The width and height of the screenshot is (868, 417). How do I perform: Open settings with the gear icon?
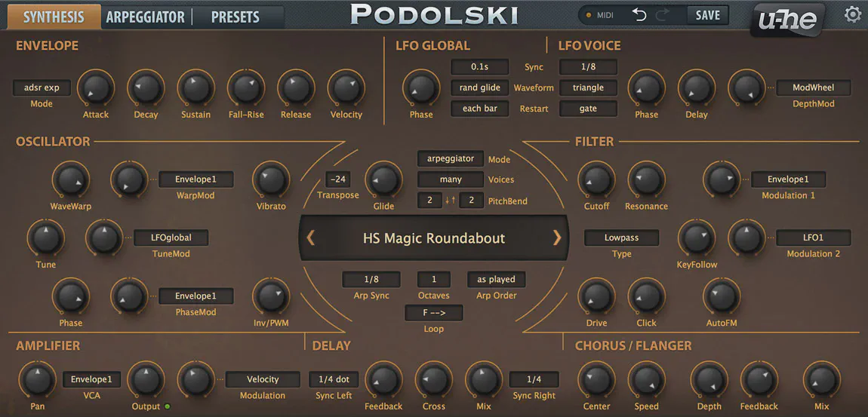click(x=852, y=15)
